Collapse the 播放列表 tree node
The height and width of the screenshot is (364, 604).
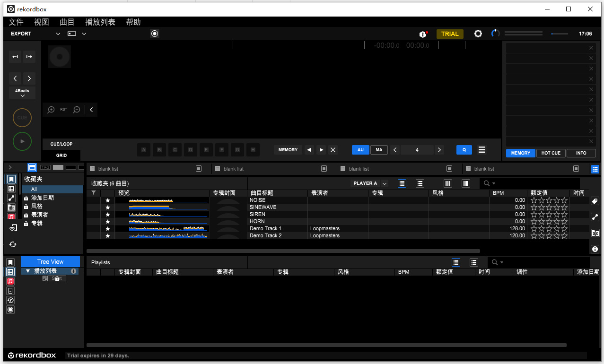(x=28, y=271)
